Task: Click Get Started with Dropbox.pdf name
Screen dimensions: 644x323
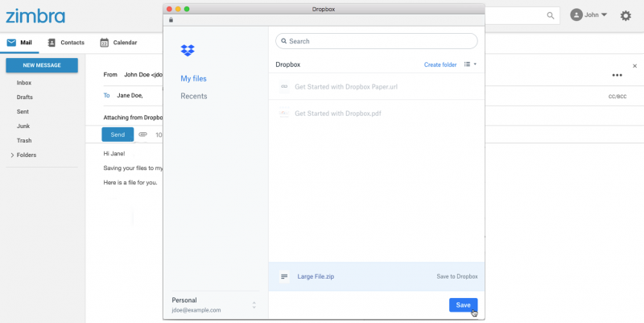Action: 337,113
